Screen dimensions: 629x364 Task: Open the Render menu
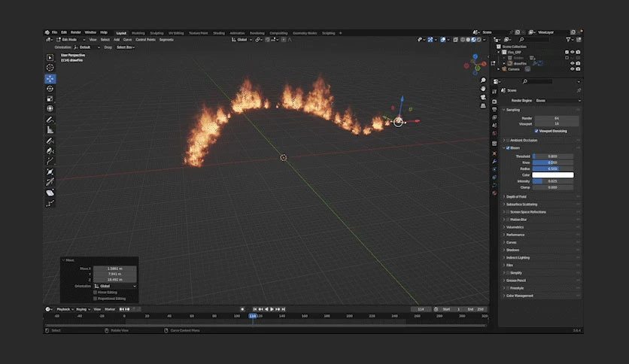pyautogui.click(x=76, y=32)
